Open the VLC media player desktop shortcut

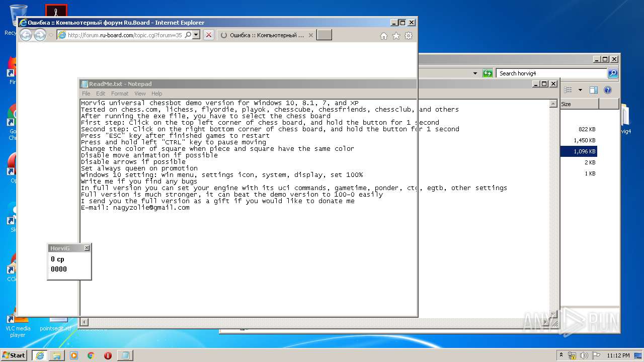[18, 325]
